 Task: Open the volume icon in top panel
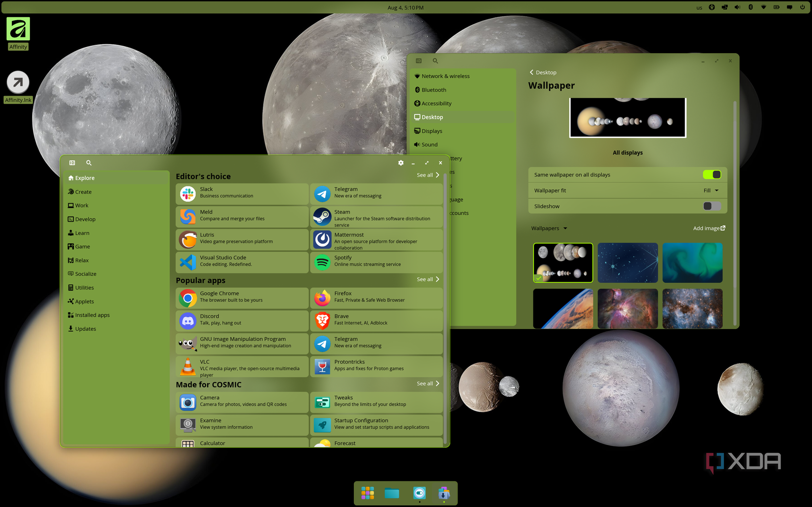point(737,7)
